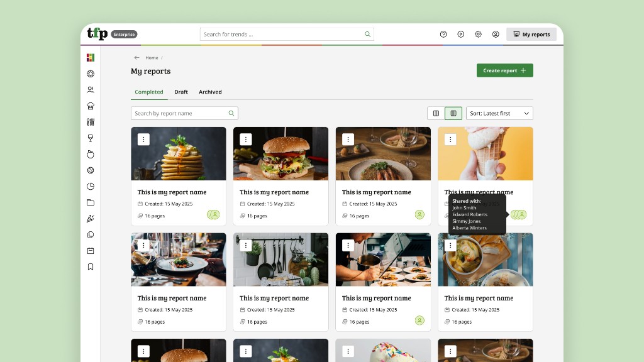This screenshot has width=644, height=362.
Task: Click 'Simmy Jones' in Shared with tooltip
Action: point(466,221)
